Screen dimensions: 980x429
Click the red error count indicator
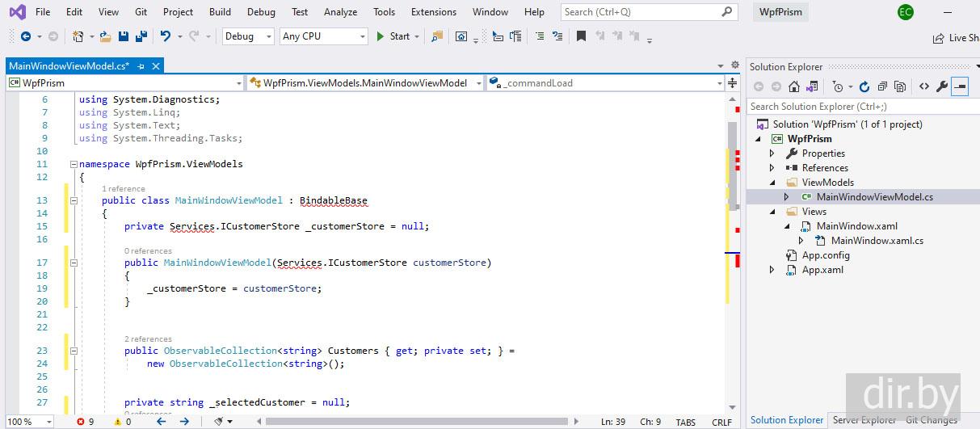pos(85,422)
